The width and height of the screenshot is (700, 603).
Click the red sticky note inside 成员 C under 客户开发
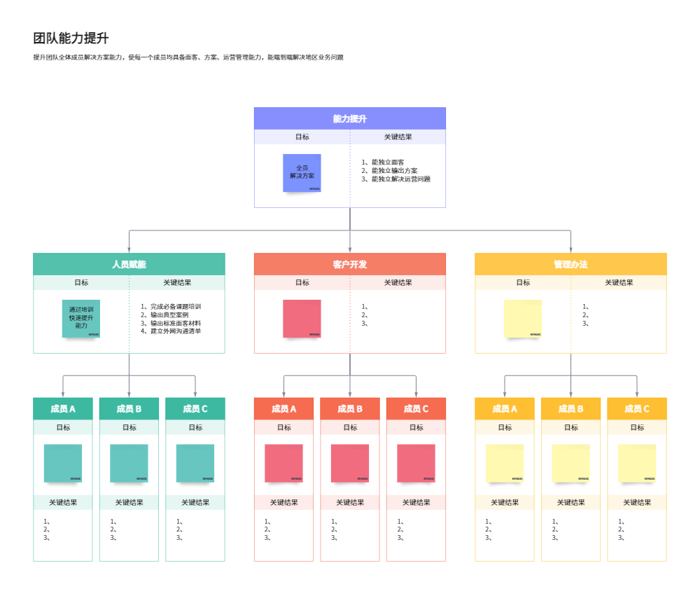[416, 463]
